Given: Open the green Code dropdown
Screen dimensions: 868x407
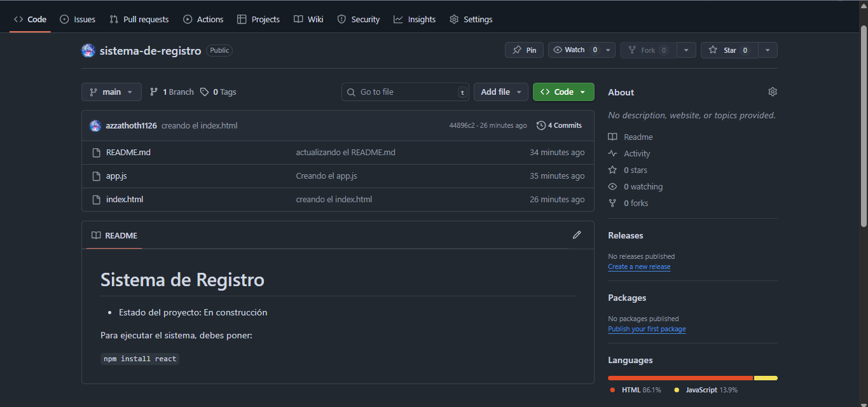Looking at the screenshot, I should 563,92.
